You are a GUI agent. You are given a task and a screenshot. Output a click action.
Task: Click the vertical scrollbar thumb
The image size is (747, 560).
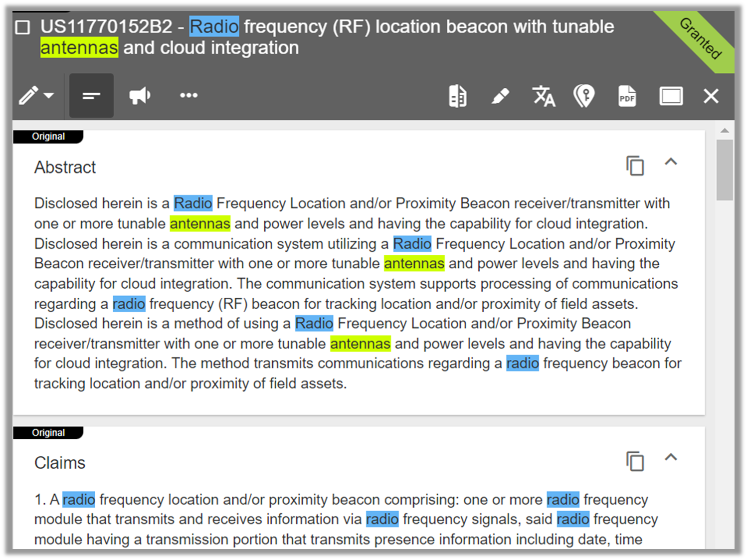(725, 170)
